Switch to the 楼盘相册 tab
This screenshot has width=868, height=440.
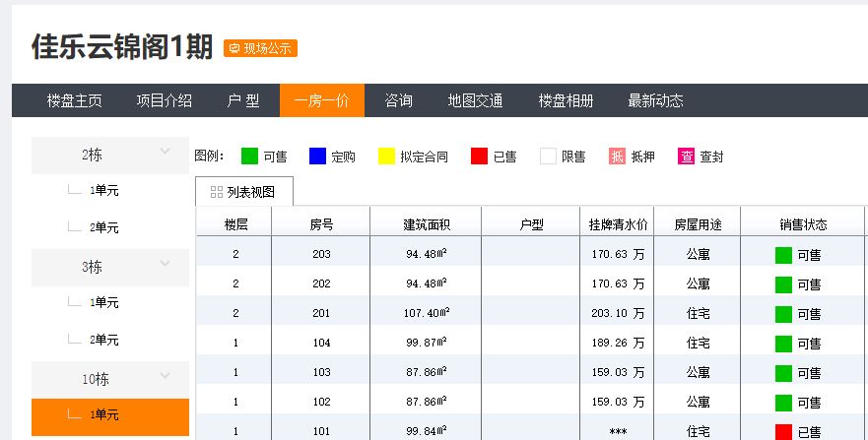click(x=566, y=100)
